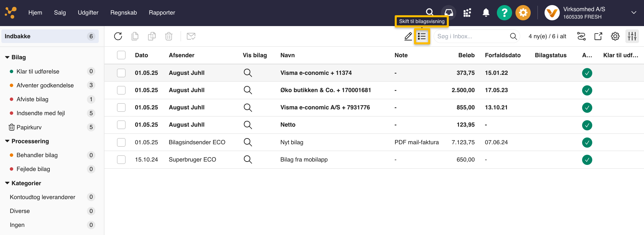The width and height of the screenshot is (644, 235).
Task: Check the Øko butikken & Co. row
Action: [x=121, y=90]
